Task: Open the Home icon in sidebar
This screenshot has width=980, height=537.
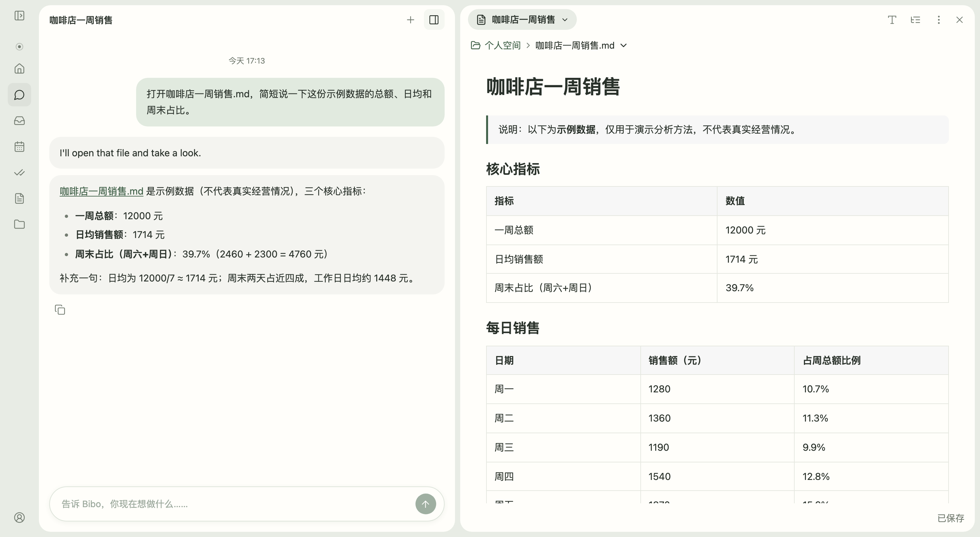Action: (19, 68)
